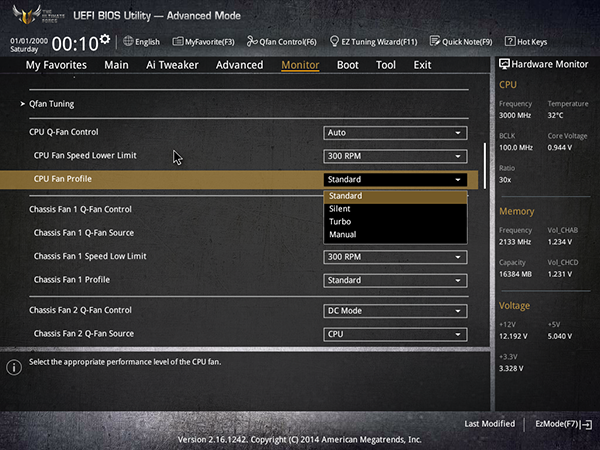
Task: Switch to the Boot tab
Action: [348, 65]
